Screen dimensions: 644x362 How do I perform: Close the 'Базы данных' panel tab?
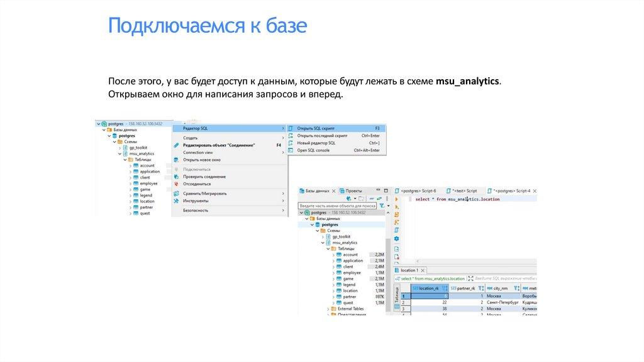click(334, 190)
